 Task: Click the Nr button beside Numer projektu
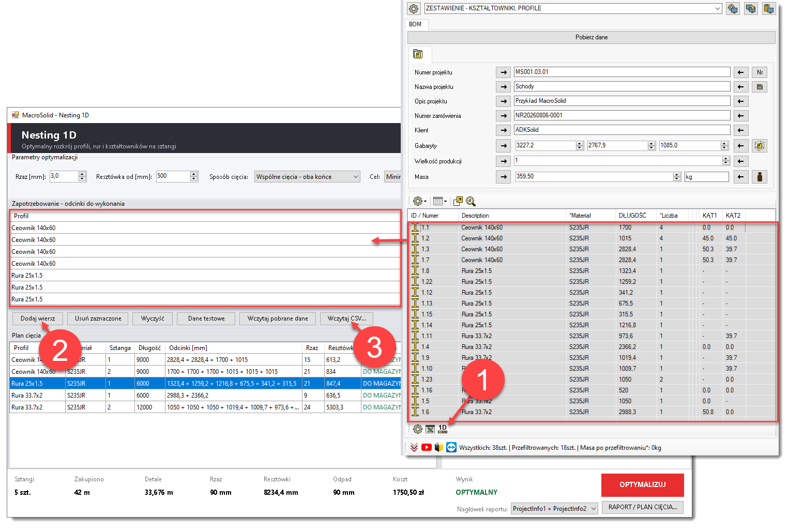[760, 72]
